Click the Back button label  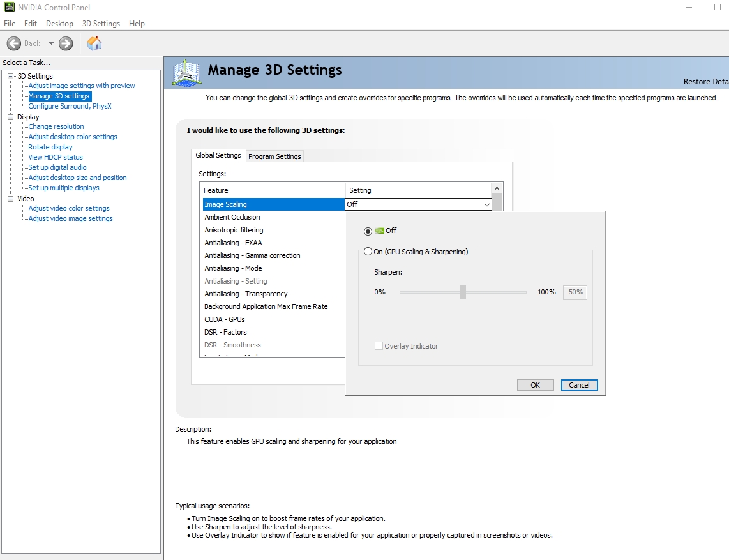click(x=32, y=43)
